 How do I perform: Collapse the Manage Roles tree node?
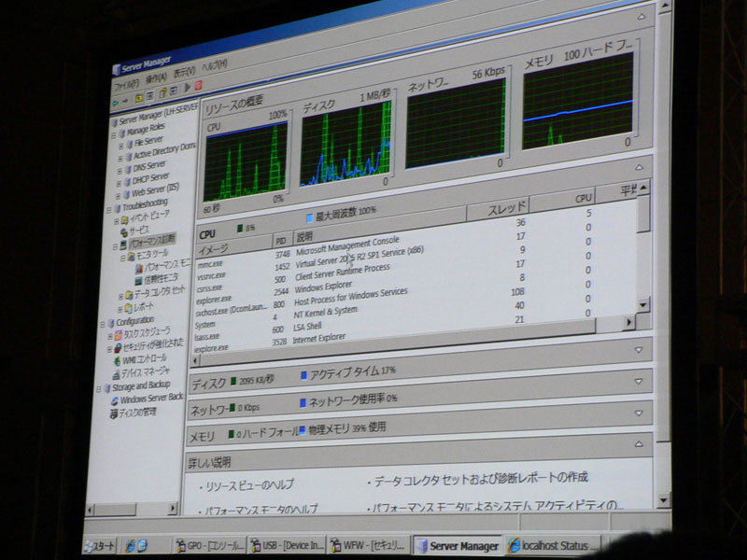(x=113, y=135)
